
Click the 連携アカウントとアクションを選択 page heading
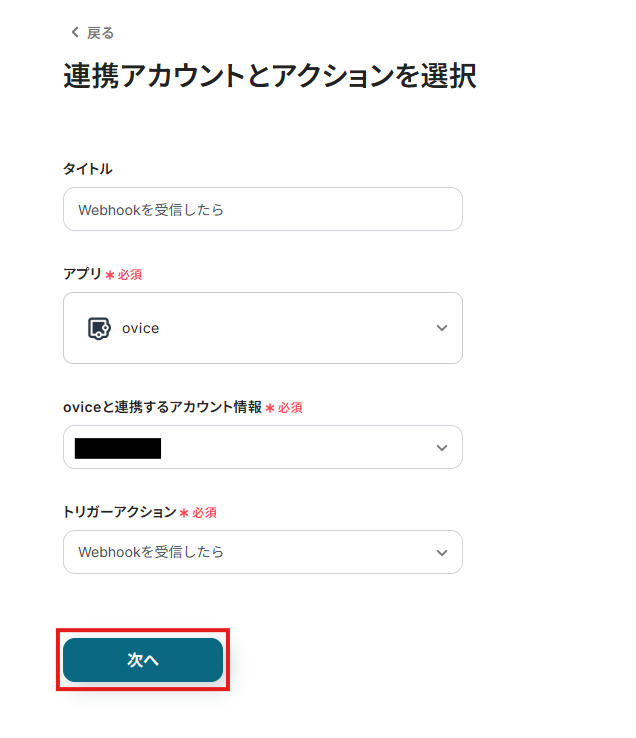[269, 76]
